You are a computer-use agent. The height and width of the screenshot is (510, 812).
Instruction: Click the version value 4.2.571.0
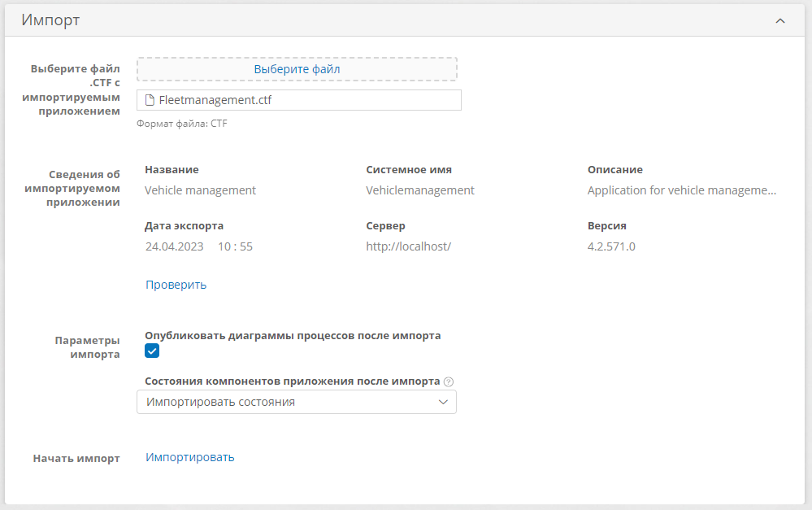pyautogui.click(x=611, y=246)
